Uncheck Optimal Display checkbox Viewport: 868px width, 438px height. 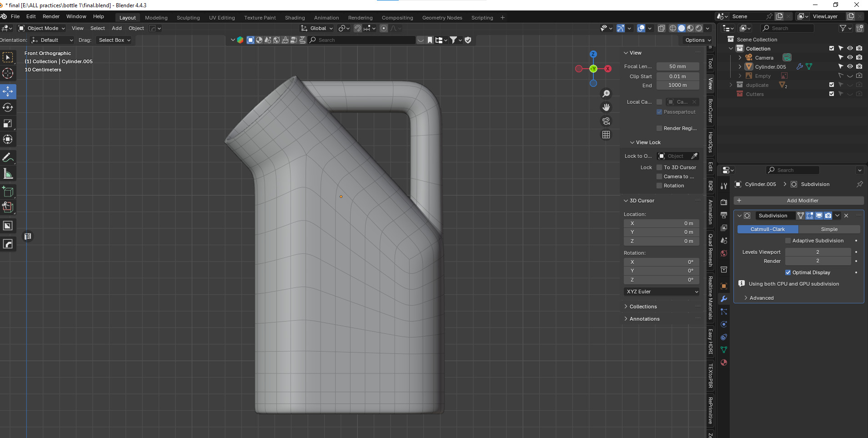(x=788, y=272)
